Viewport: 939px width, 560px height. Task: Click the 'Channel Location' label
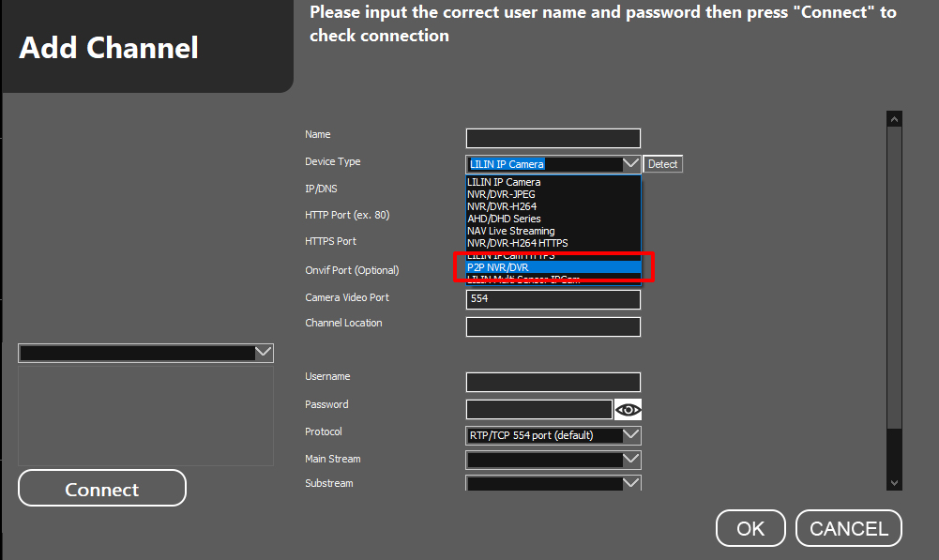pyautogui.click(x=343, y=323)
